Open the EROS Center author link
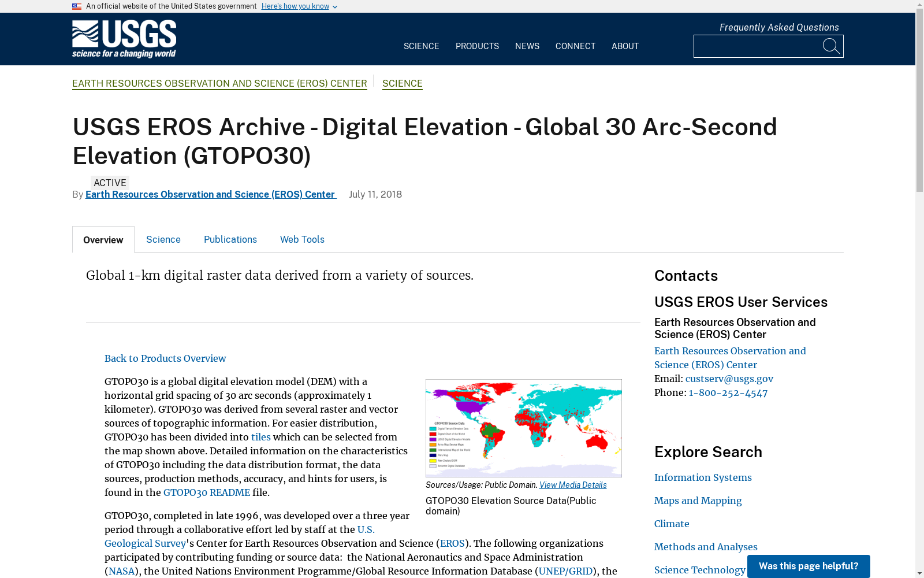 click(211, 195)
